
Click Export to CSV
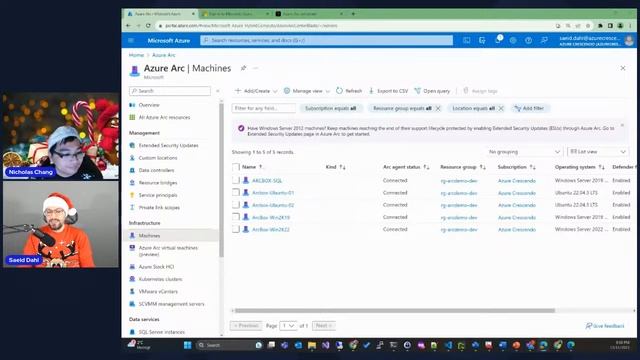[388, 91]
